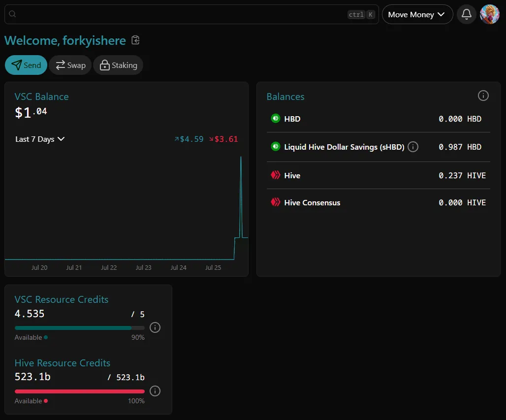The height and width of the screenshot is (420, 506).
Task: Click the Balances panel heading
Action: point(285,97)
